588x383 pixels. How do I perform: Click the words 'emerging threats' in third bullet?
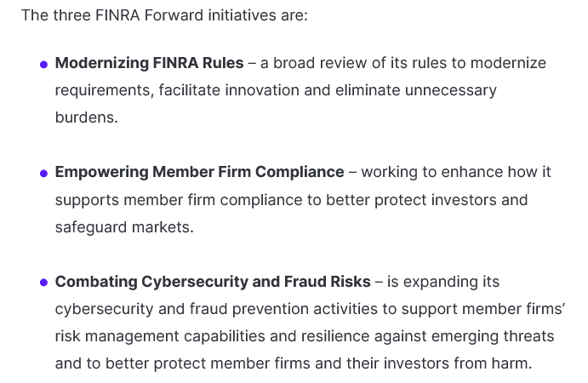(493, 336)
